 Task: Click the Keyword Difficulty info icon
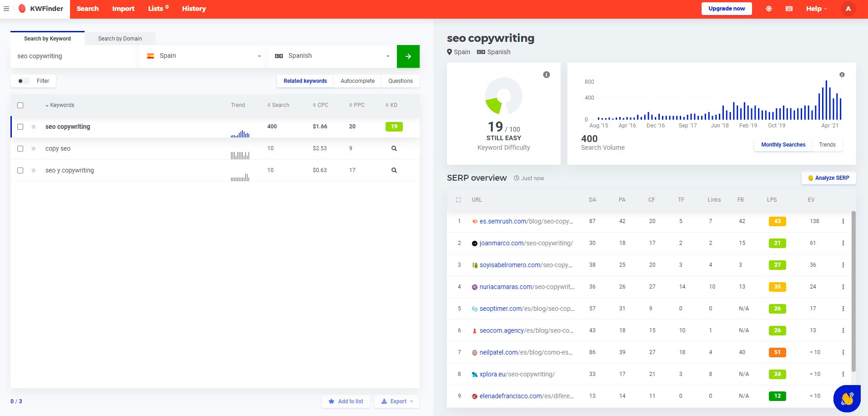[547, 74]
